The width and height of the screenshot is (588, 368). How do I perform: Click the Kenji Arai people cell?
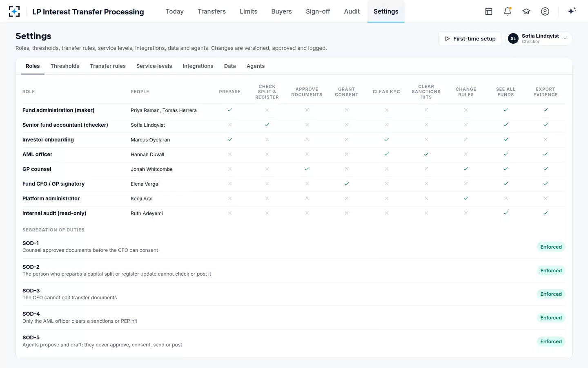coord(142,199)
